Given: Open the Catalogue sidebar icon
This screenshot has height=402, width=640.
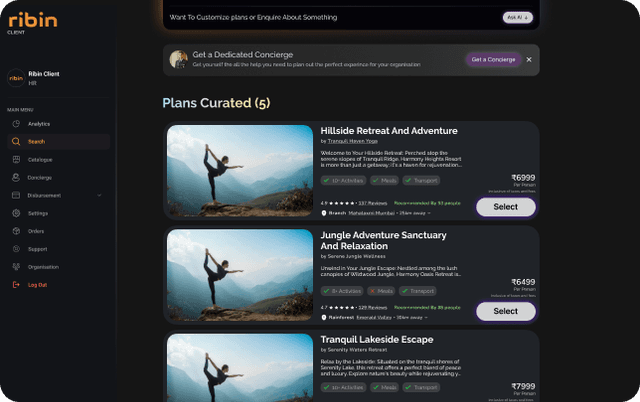Looking at the screenshot, I should coord(16,160).
